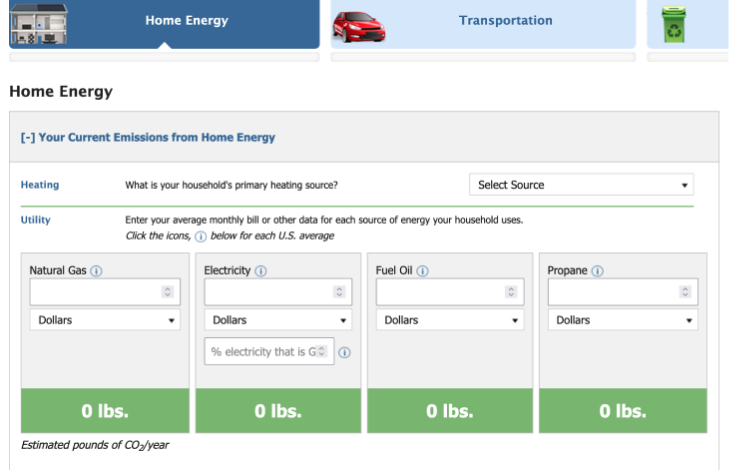The height and width of the screenshot is (470, 729).
Task: Open the Select Source heating dropdown
Action: (581, 185)
